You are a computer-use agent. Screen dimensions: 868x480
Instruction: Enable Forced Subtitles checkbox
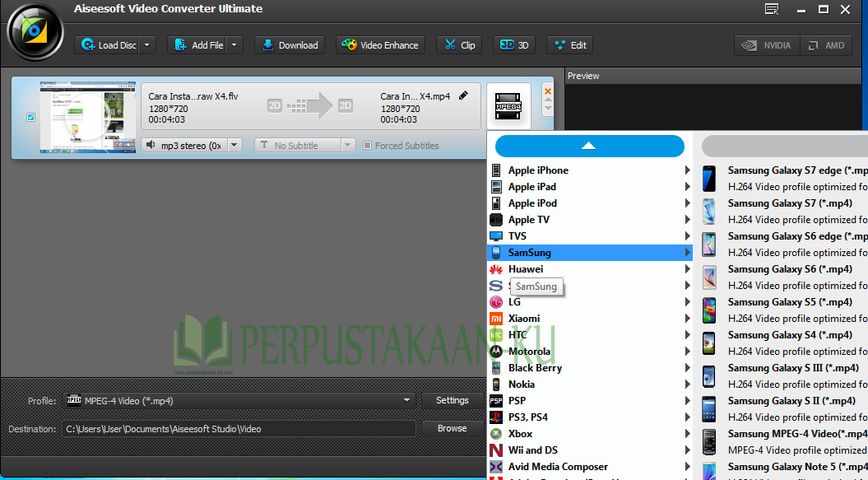click(x=367, y=145)
